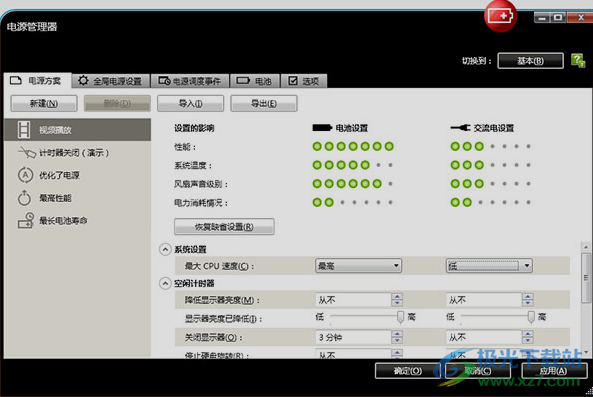Screen dimensions: 593x397
Task: Select the 计时器关闭（演示）plan
Action: click(x=77, y=152)
